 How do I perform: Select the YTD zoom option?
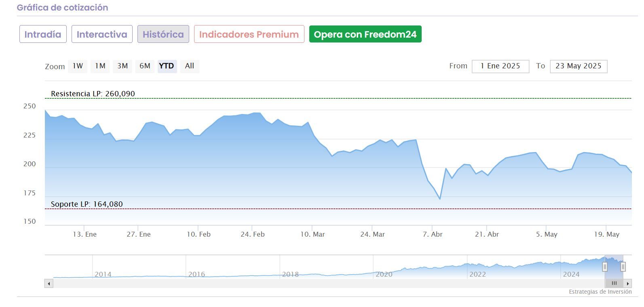coord(167,66)
